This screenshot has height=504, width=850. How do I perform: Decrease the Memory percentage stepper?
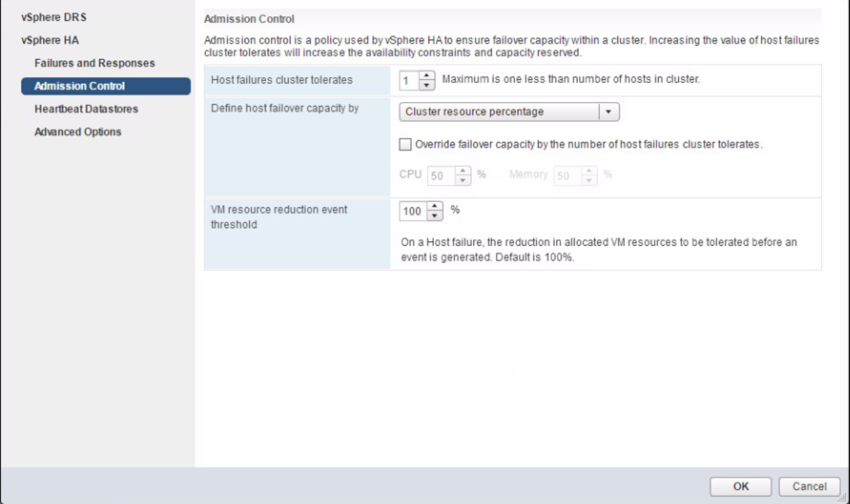coord(589,181)
